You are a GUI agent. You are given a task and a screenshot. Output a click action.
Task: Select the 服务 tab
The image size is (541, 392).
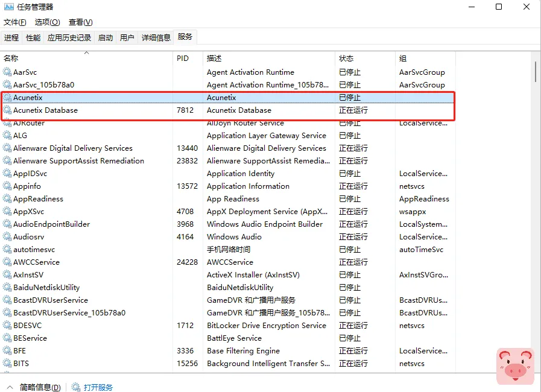tap(185, 37)
